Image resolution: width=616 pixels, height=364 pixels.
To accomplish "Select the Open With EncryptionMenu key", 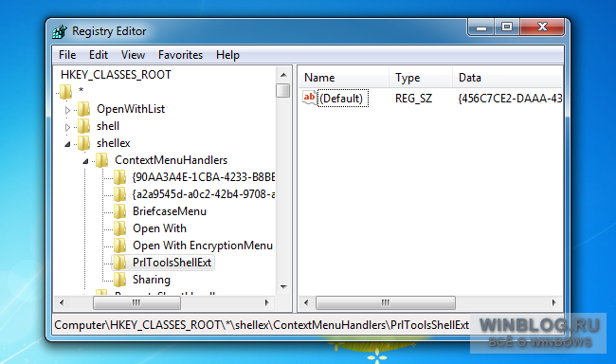I will [203, 246].
